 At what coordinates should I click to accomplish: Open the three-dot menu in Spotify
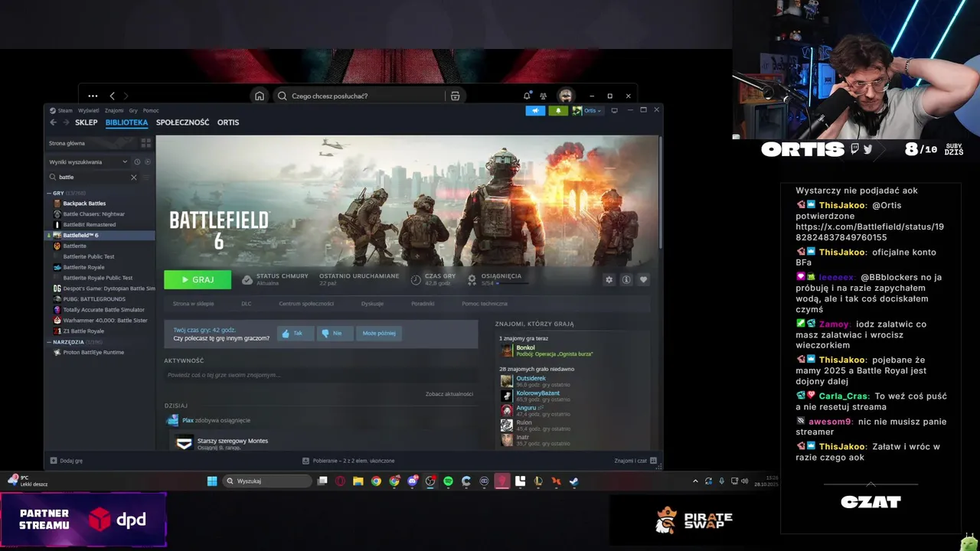click(x=93, y=96)
